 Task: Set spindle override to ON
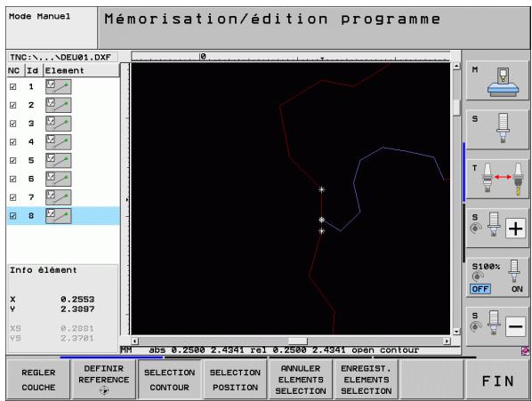517,289
